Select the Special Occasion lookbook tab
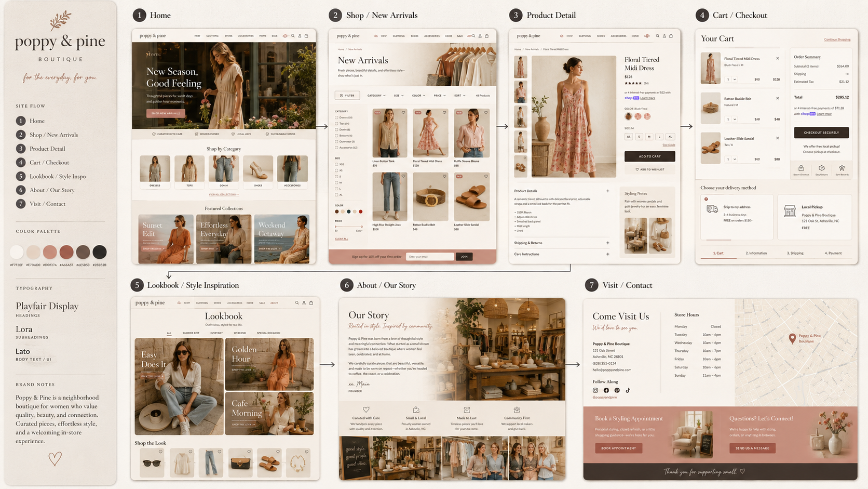Image resolution: width=868 pixels, height=489 pixels. (268, 333)
